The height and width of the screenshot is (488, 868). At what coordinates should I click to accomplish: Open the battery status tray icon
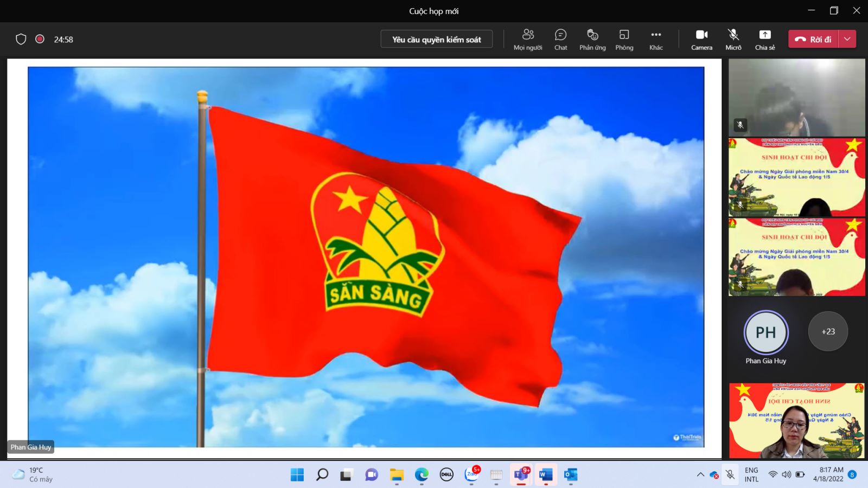pos(800,475)
